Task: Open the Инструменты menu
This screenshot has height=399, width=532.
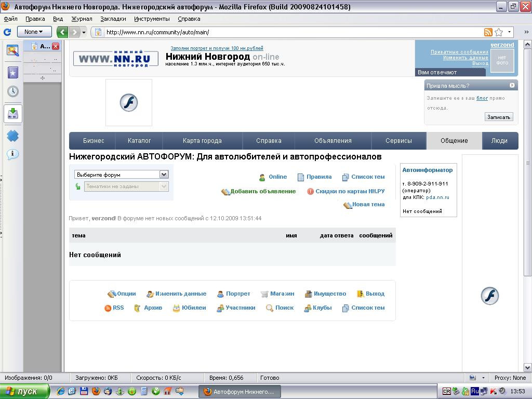Action: 152,19
